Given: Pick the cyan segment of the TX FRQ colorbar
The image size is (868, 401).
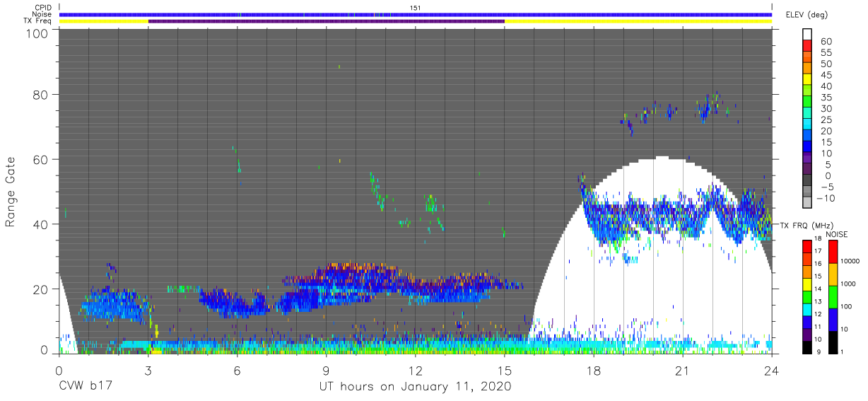Looking at the screenshot, I should (808, 309).
